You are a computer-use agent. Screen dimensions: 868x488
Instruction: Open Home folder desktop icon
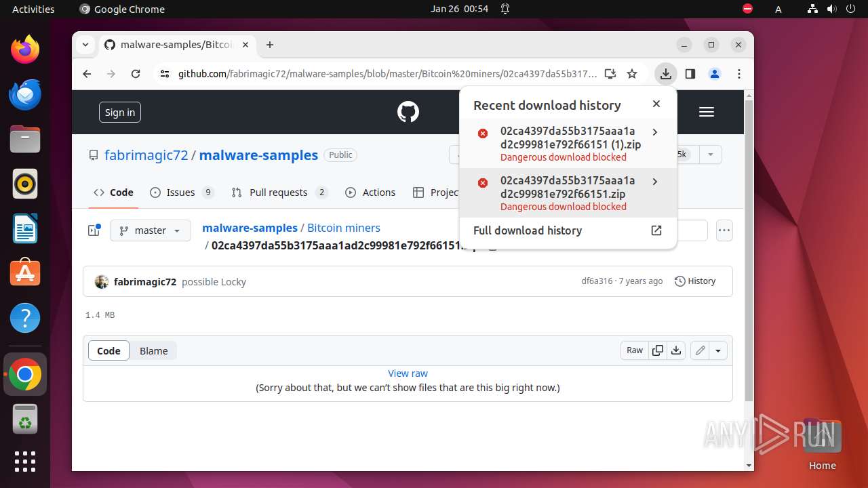(x=822, y=444)
